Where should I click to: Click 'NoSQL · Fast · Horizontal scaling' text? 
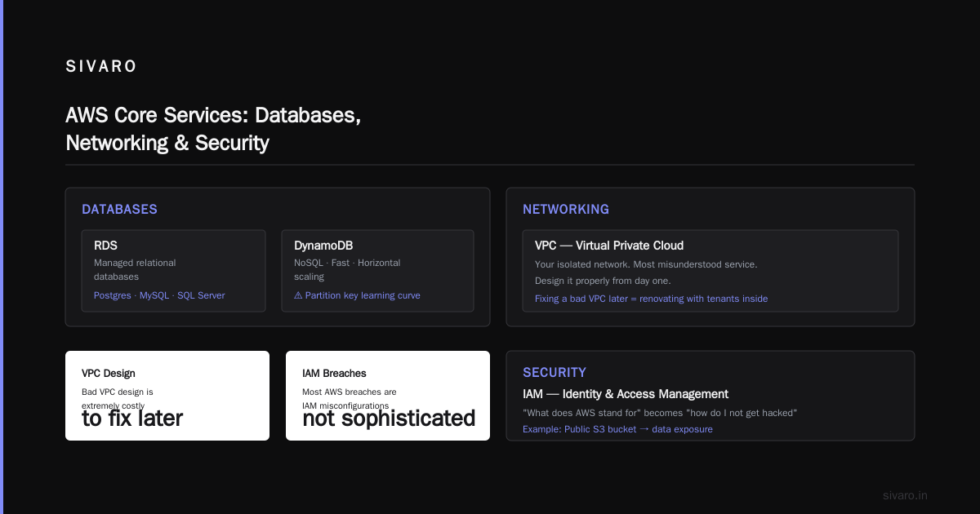(347, 270)
